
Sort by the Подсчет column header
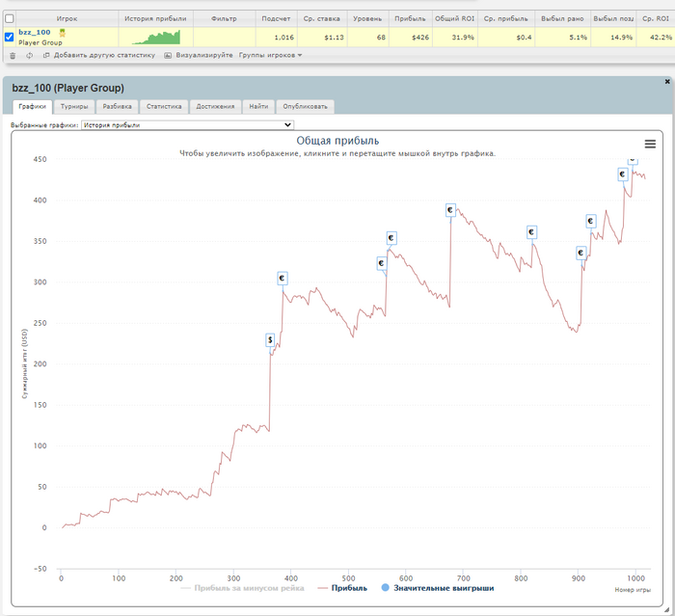276,18
